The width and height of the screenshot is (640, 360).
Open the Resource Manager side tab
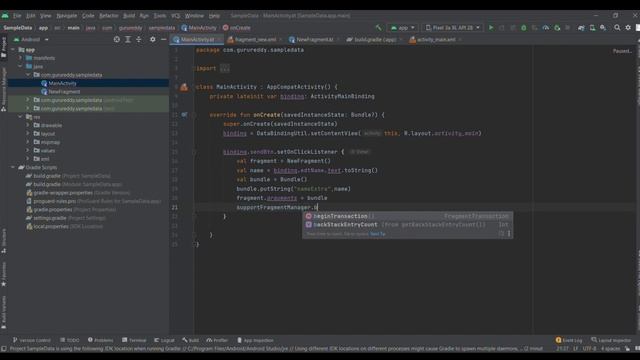click(4, 90)
